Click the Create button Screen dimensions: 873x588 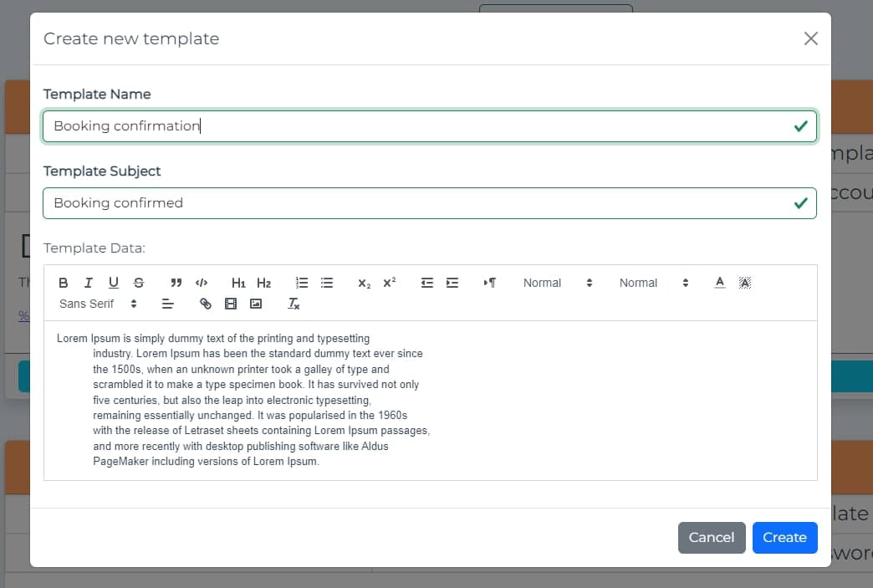(784, 538)
